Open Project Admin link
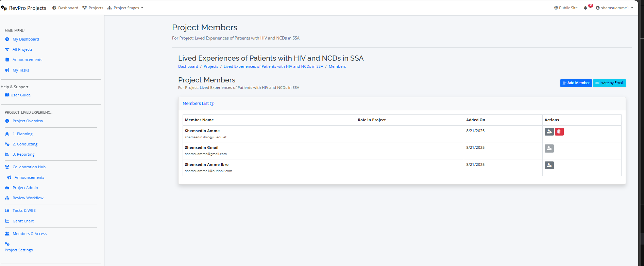Viewport: 644px width, 266px height. [x=25, y=188]
